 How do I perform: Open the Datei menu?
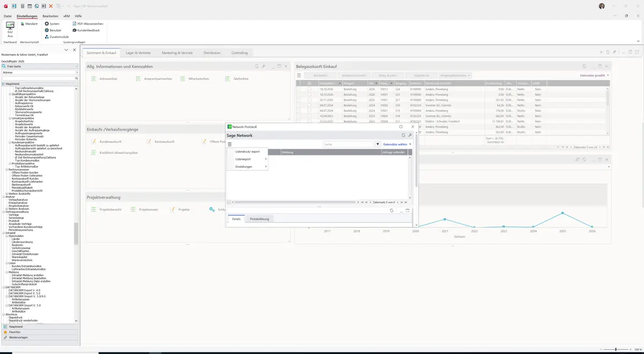point(8,16)
